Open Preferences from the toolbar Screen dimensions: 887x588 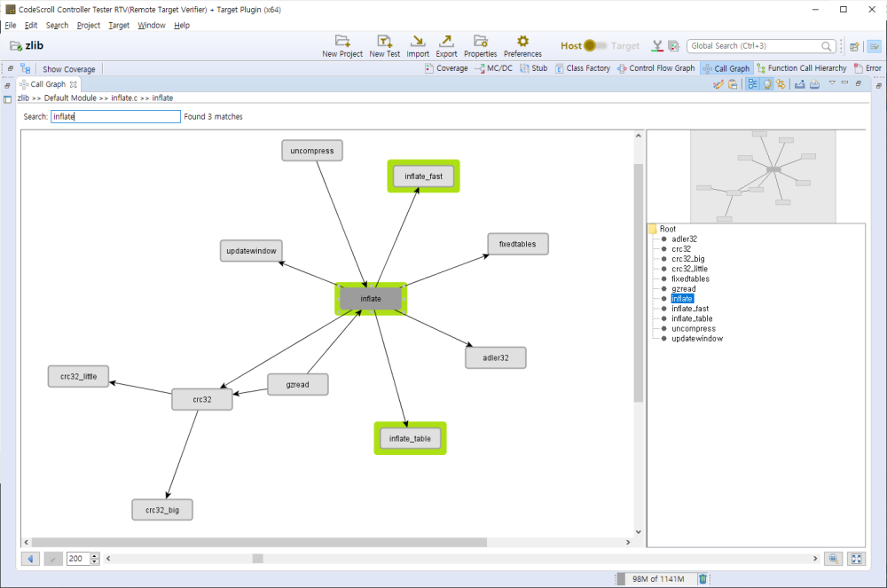click(522, 46)
